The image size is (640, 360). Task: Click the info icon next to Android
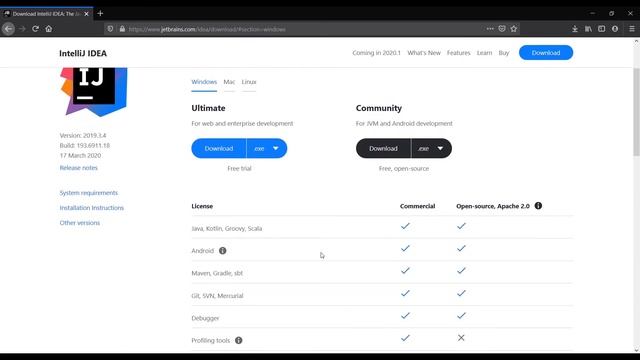222,251
